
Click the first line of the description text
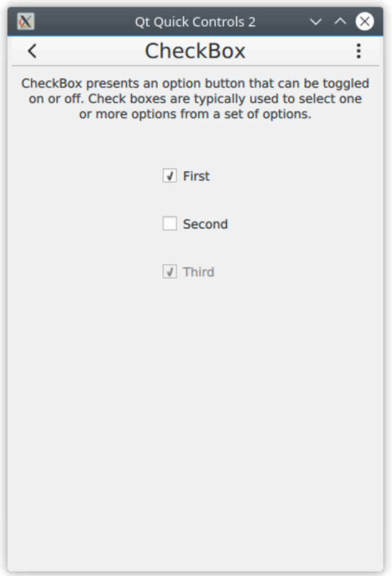(x=195, y=84)
